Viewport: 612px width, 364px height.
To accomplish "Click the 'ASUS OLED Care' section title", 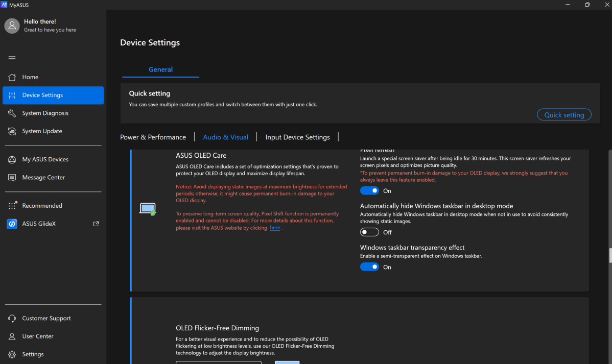I will coord(201,155).
